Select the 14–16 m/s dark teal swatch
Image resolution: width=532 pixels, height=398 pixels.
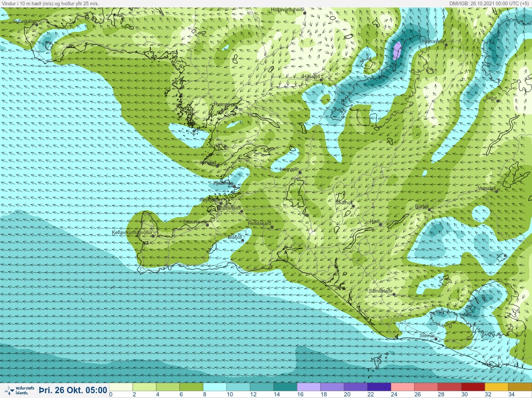pos(285,387)
